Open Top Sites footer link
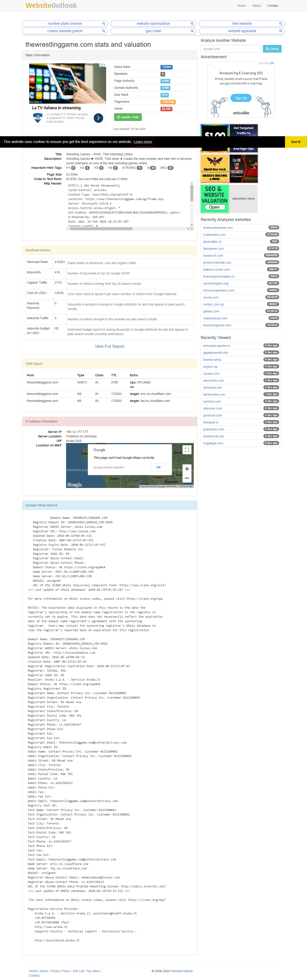The width and height of the screenshot is (307, 980). click(x=93, y=971)
